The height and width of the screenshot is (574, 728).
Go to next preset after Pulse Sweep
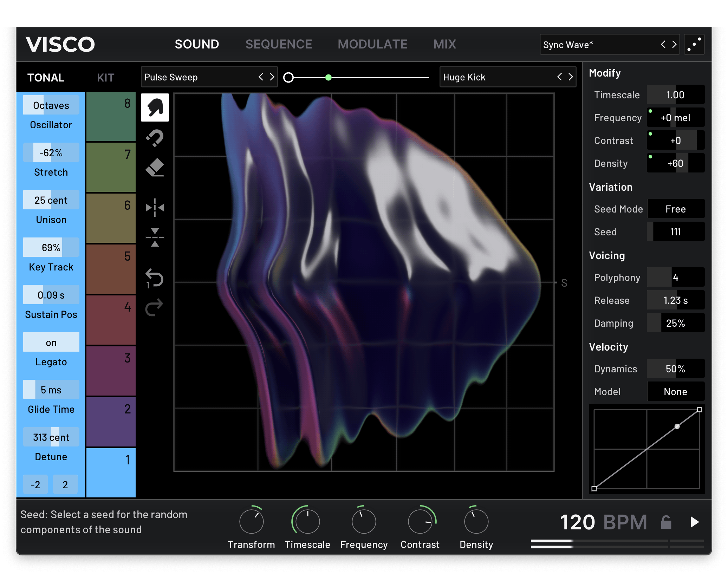[271, 77]
